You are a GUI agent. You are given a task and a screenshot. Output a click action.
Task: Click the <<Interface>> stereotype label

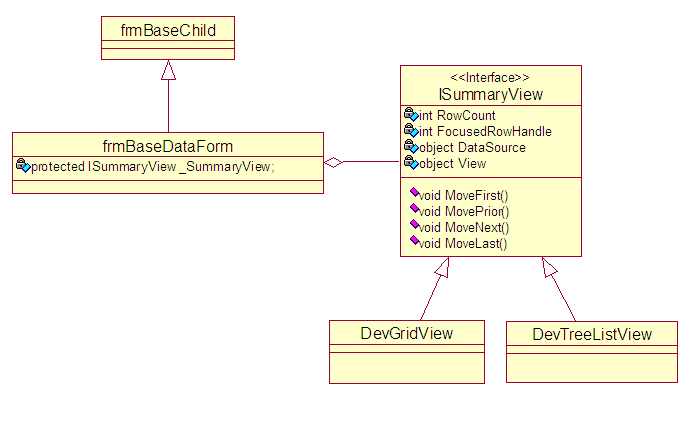490,78
